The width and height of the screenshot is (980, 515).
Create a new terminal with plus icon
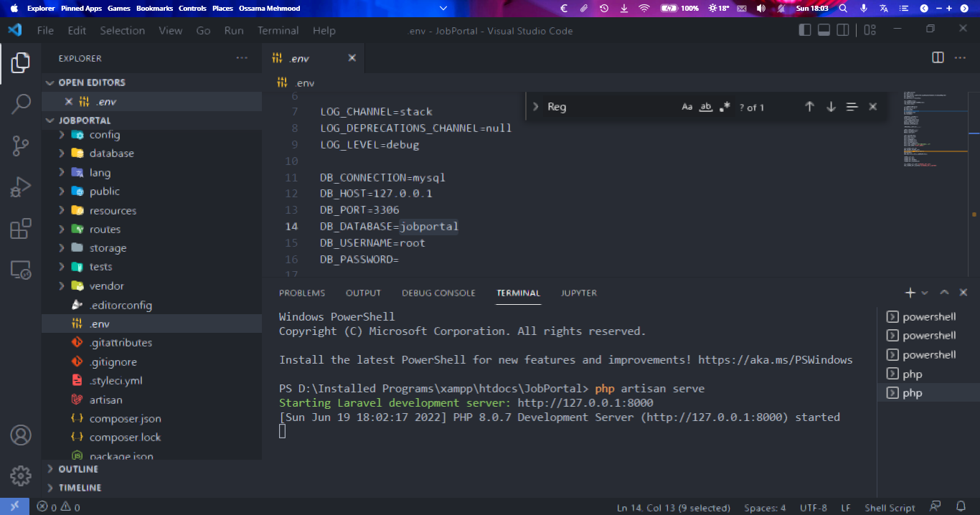pos(910,293)
